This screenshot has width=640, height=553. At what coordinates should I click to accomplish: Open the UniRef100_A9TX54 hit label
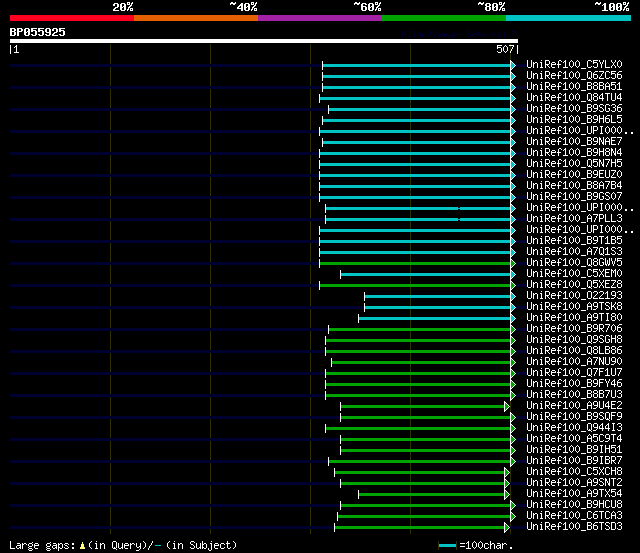[574, 494]
